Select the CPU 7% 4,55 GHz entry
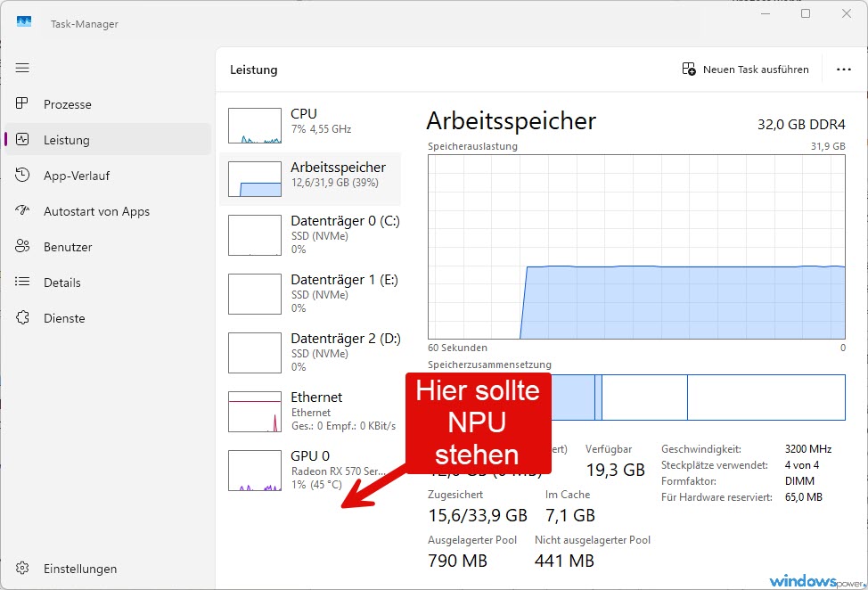The width and height of the screenshot is (868, 590). click(x=310, y=126)
